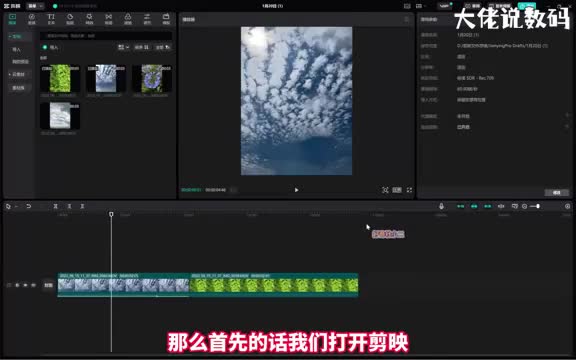Open the app menu dropdown beside logo
576x360 pixels.
[x=35, y=6]
